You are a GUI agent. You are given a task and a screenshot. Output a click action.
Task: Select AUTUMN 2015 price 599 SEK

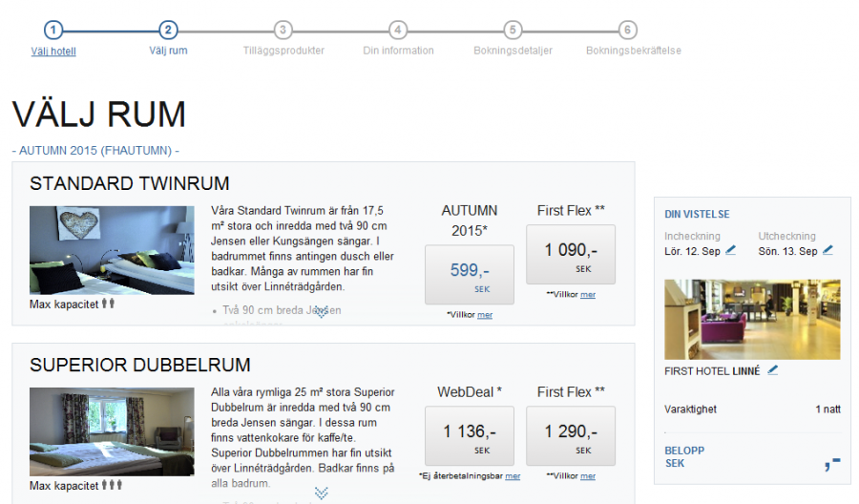[x=469, y=275]
